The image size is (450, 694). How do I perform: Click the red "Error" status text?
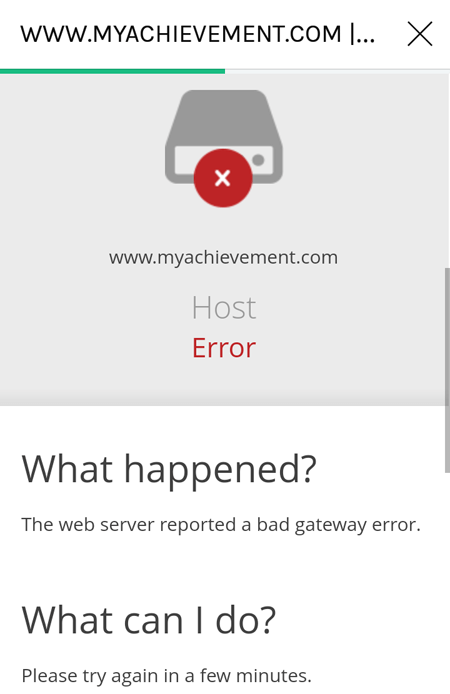coord(224,348)
